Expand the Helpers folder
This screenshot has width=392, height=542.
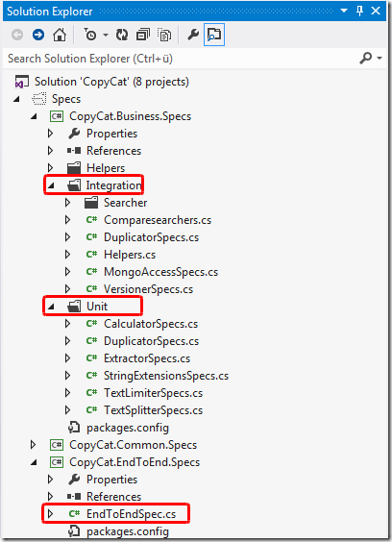click(x=51, y=168)
